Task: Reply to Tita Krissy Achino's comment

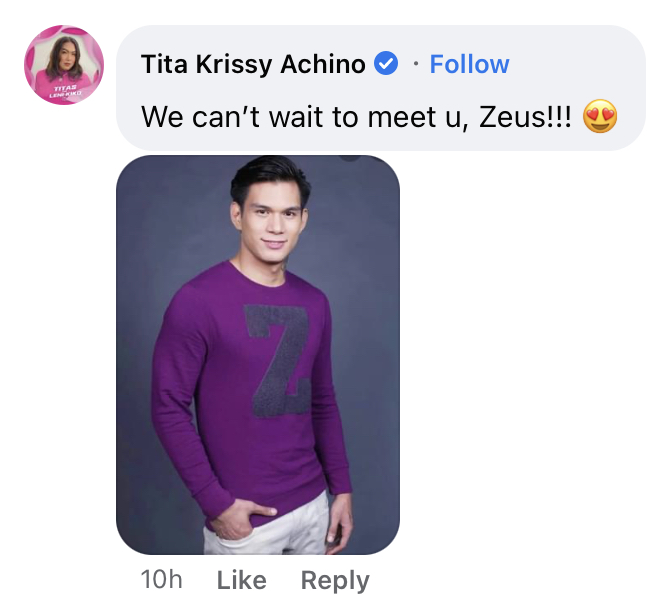Action: tap(335, 581)
